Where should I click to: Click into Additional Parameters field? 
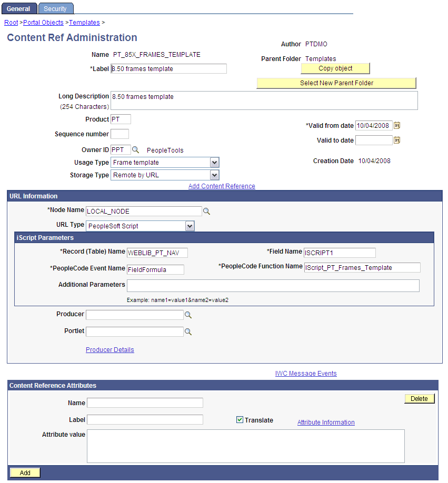[x=273, y=285]
